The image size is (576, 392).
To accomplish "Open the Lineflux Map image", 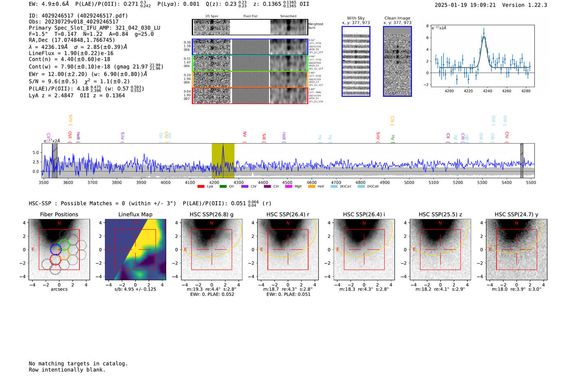I will pyautogui.click(x=135, y=250).
